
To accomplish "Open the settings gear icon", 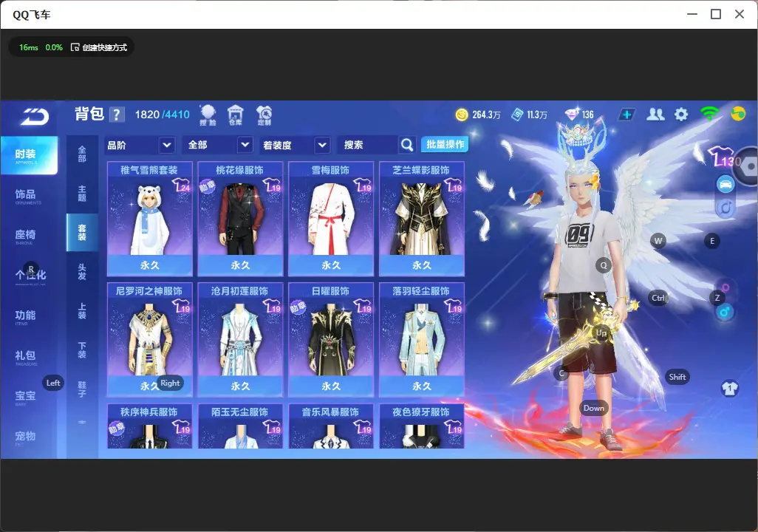I will (x=681, y=115).
